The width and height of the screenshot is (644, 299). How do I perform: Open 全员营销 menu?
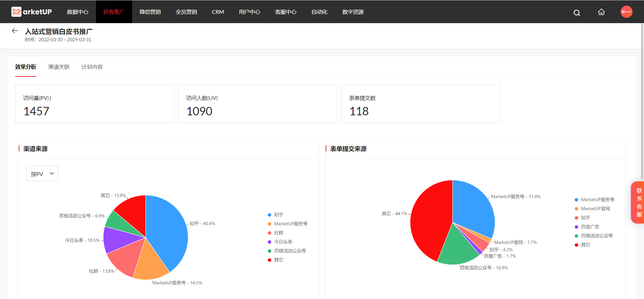[x=186, y=12]
